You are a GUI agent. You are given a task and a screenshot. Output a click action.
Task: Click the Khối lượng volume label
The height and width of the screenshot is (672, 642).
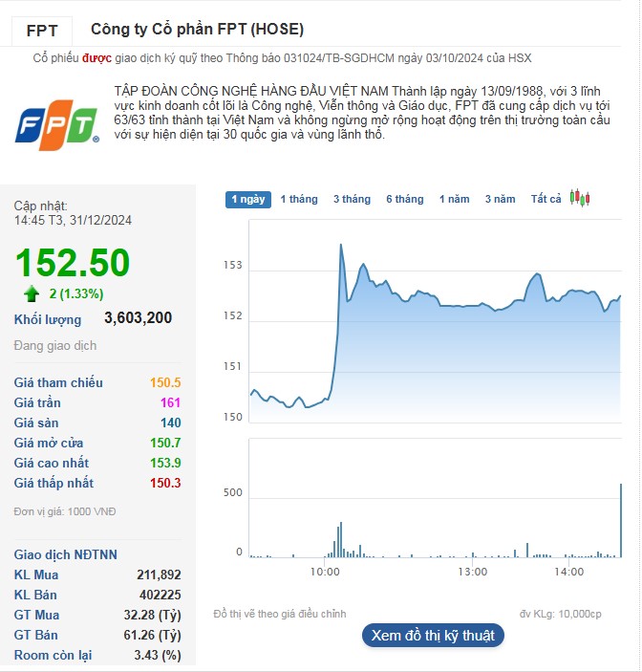point(48,319)
